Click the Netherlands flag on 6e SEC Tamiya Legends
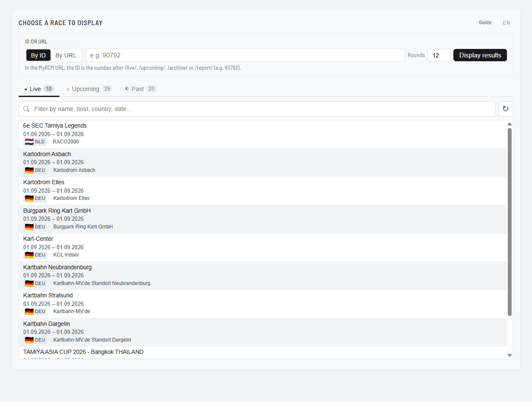This screenshot has height=402, width=532. 29,142
